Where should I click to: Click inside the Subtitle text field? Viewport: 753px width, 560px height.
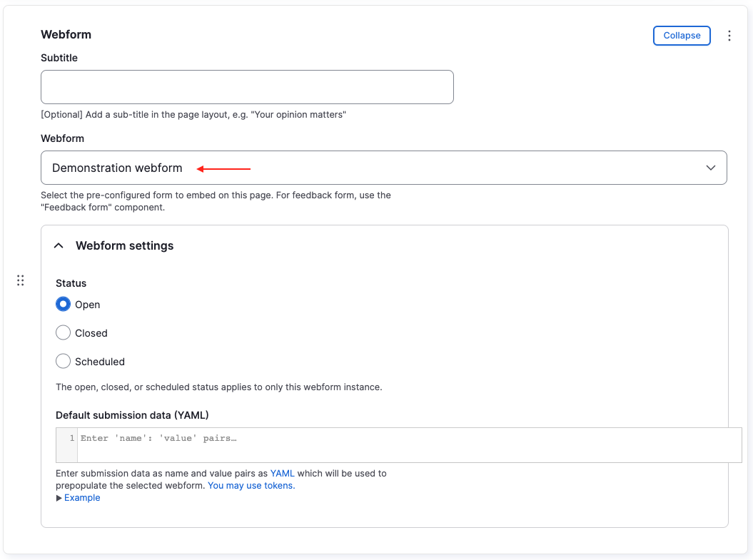click(x=246, y=86)
